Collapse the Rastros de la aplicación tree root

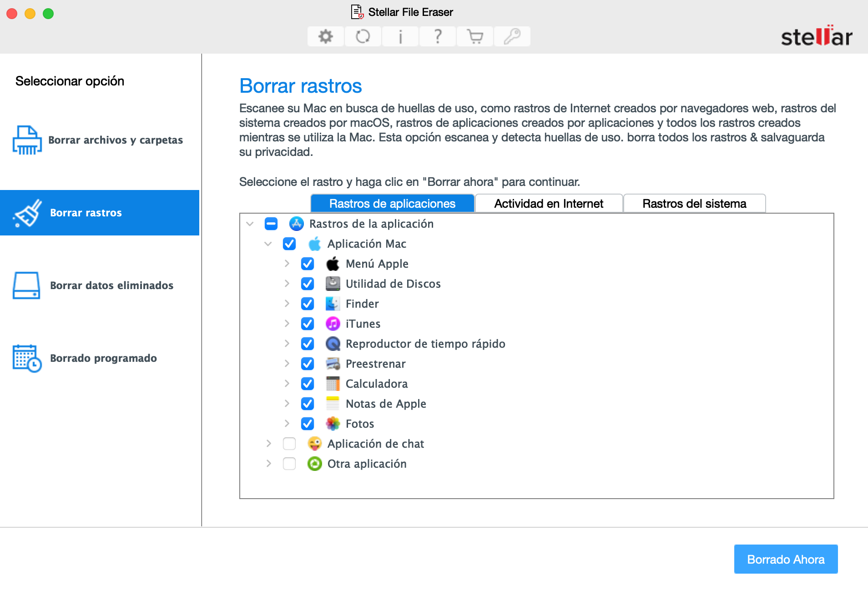pos(250,224)
